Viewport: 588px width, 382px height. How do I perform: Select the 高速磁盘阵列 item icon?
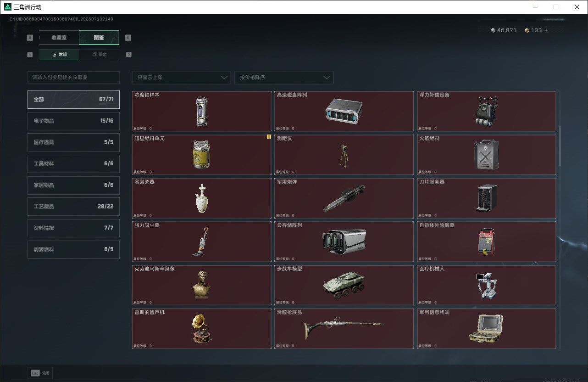coord(344,112)
